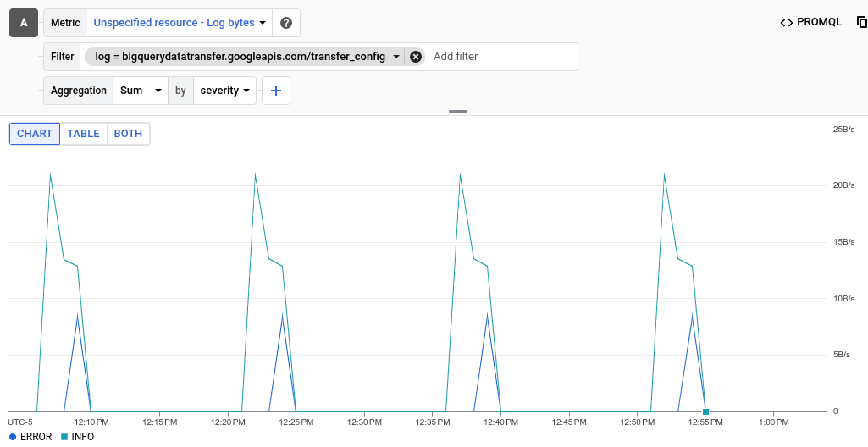Click the ERROR peak near 12:39 PM

coord(487,315)
